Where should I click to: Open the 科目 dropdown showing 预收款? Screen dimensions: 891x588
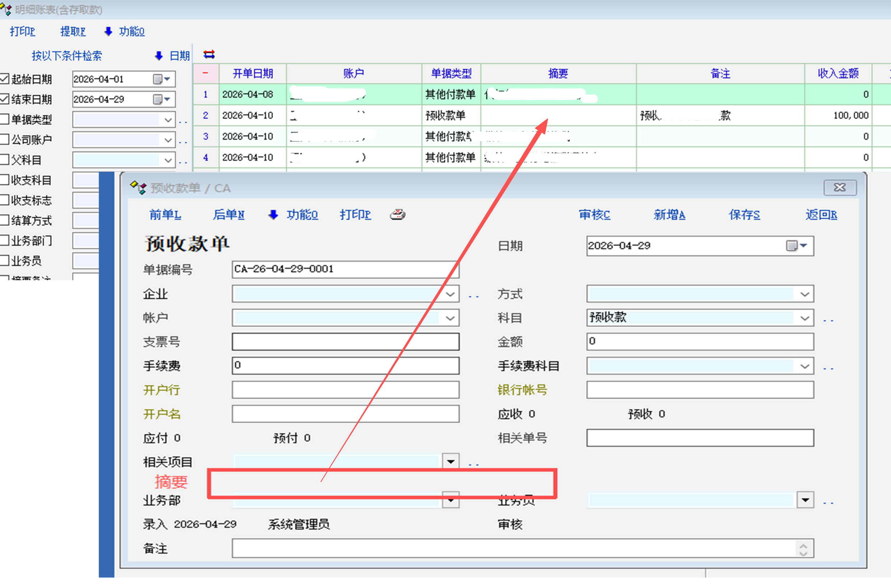point(804,318)
